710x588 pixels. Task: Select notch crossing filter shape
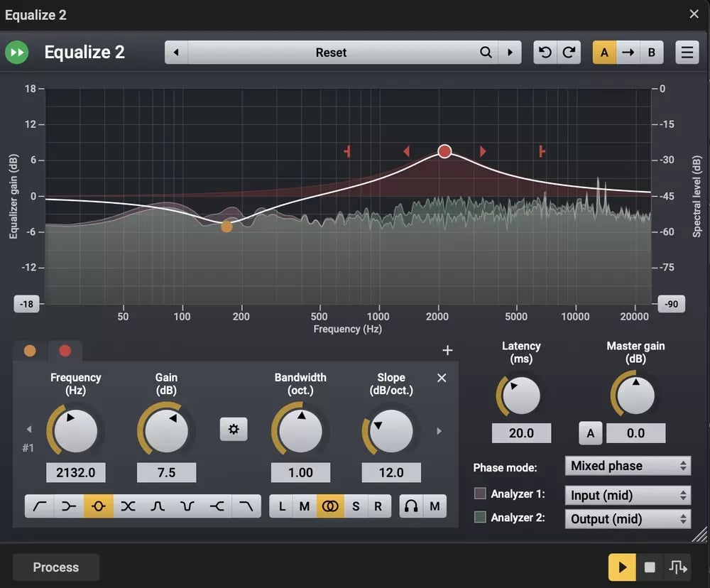coord(128,506)
